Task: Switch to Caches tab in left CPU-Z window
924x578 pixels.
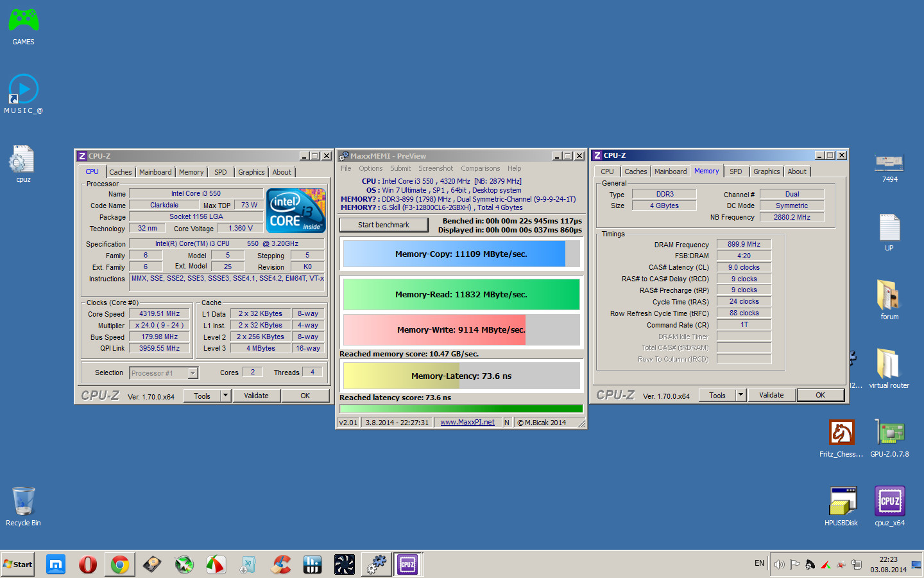Action: pos(120,172)
